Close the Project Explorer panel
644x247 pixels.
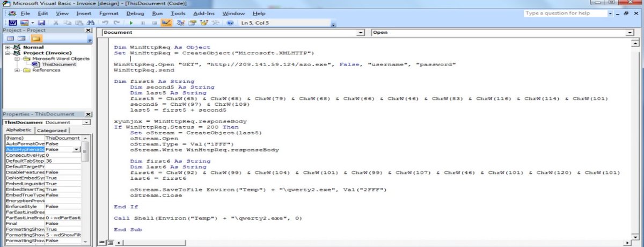pos(89,31)
